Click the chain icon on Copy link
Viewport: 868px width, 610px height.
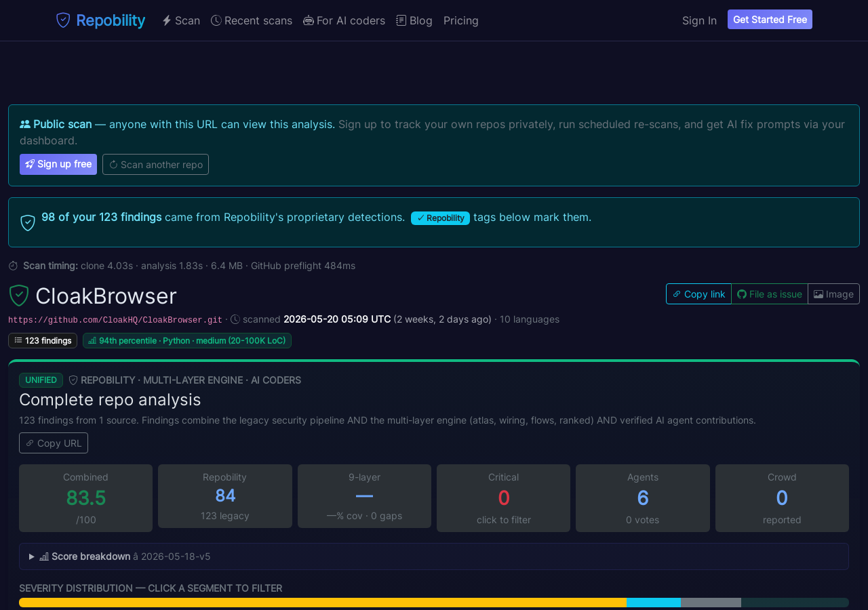coord(677,294)
